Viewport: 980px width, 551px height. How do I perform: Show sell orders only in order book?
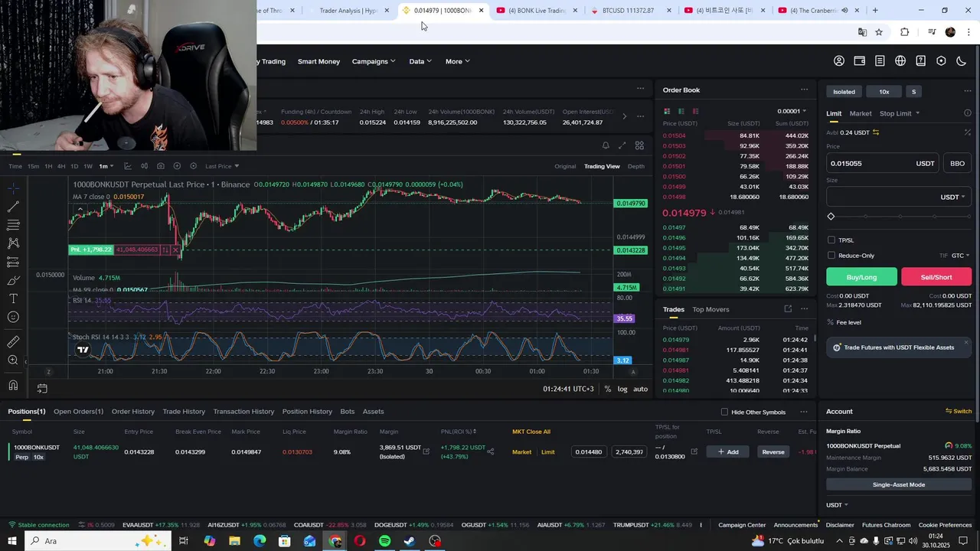695,111
